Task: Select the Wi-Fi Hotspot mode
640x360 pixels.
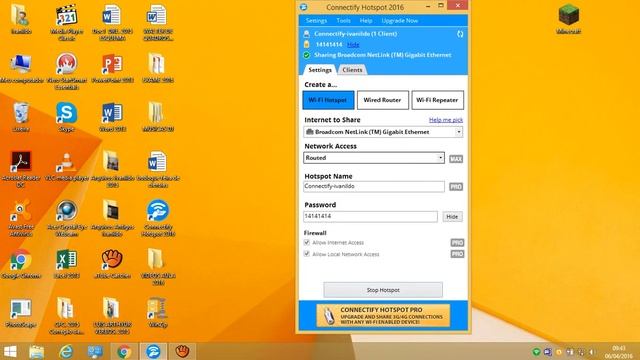Action: coord(328,100)
